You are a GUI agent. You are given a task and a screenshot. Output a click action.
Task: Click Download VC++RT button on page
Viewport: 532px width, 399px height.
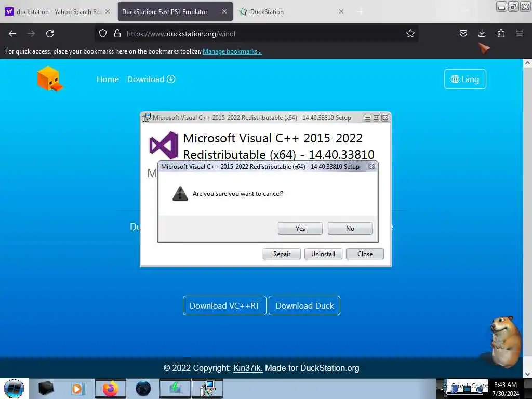coord(224,305)
